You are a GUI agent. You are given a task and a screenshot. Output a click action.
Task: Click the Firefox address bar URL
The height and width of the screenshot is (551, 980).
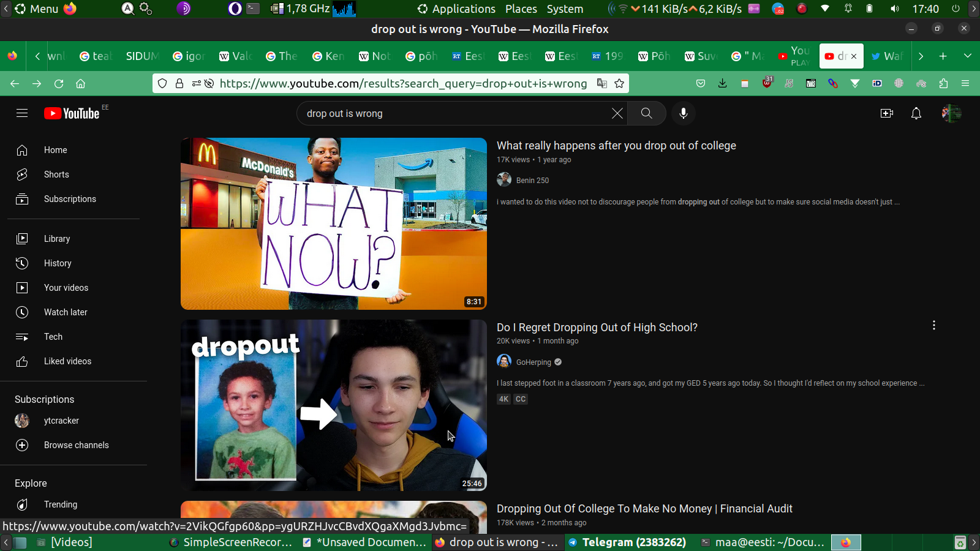pos(403,83)
